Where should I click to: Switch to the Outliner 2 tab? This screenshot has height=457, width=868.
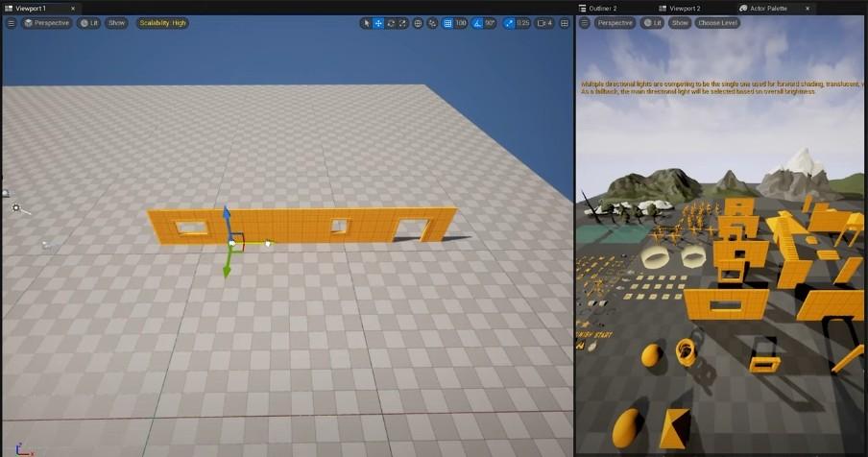pyautogui.click(x=601, y=8)
